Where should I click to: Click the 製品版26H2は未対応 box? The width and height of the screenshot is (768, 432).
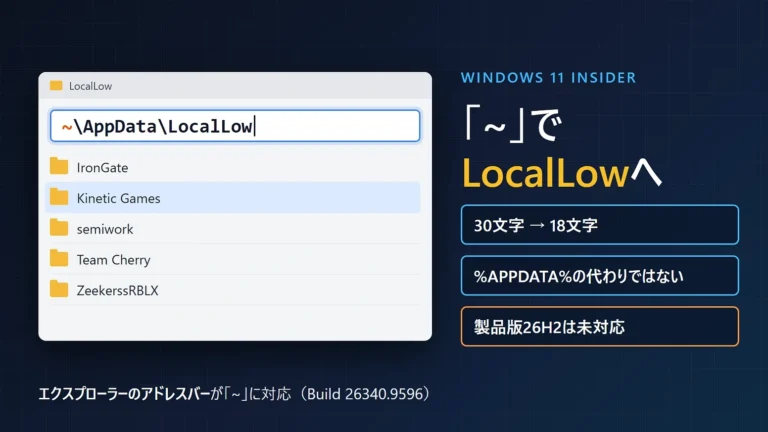click(x=600, y=327)
